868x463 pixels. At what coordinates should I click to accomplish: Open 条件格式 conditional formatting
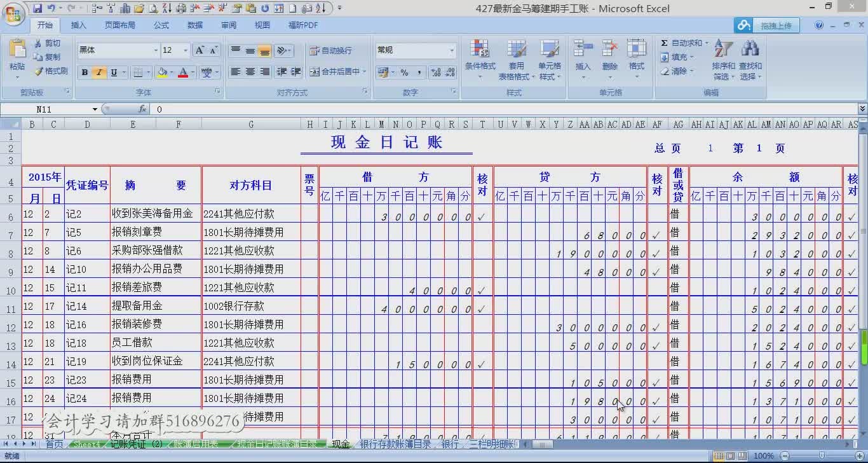tap(480, 60)
